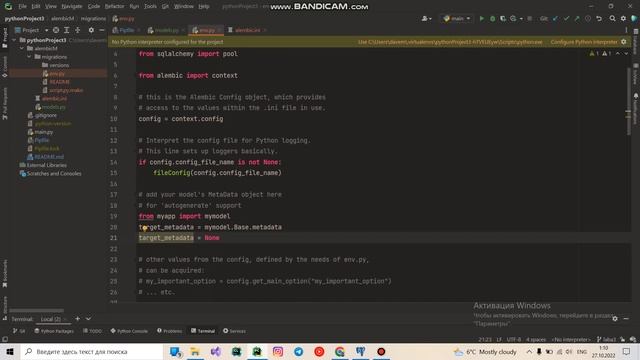Open IDE settings gear in top toolbar

(623, 18)
